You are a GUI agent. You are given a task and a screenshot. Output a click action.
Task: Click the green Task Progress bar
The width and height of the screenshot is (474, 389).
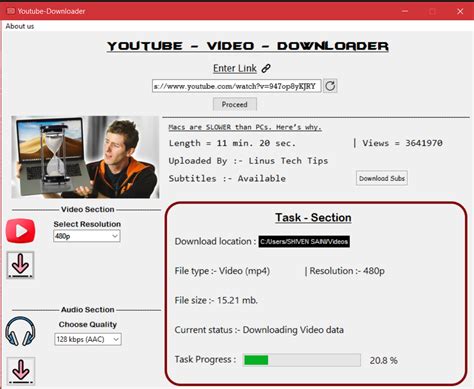click(302, 360)
